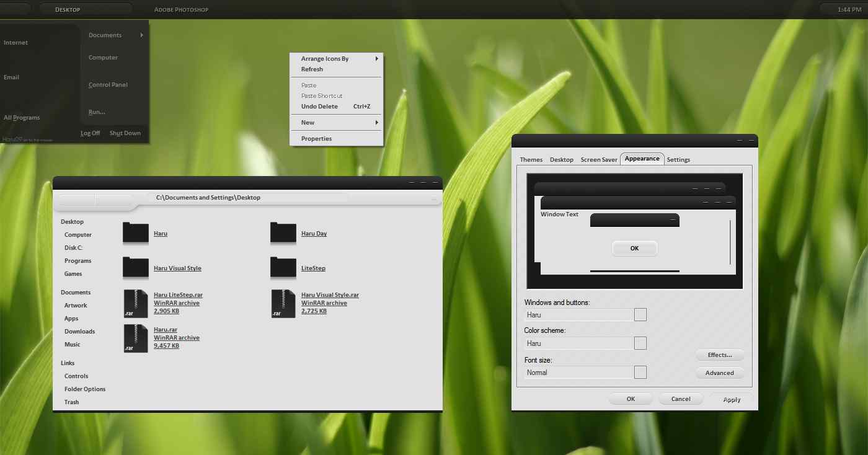Select Desktop in the explorer sidebar
This screenshot has width=868, height=455.
click(72, 222)
